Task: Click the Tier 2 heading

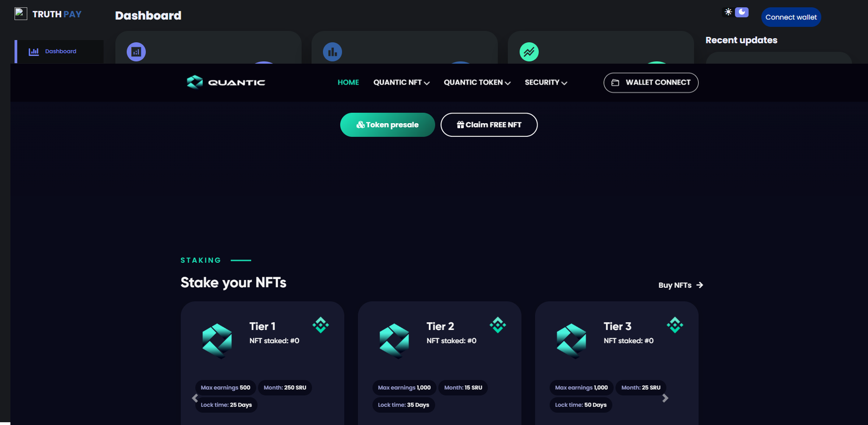Action: [x=441, y=326]
